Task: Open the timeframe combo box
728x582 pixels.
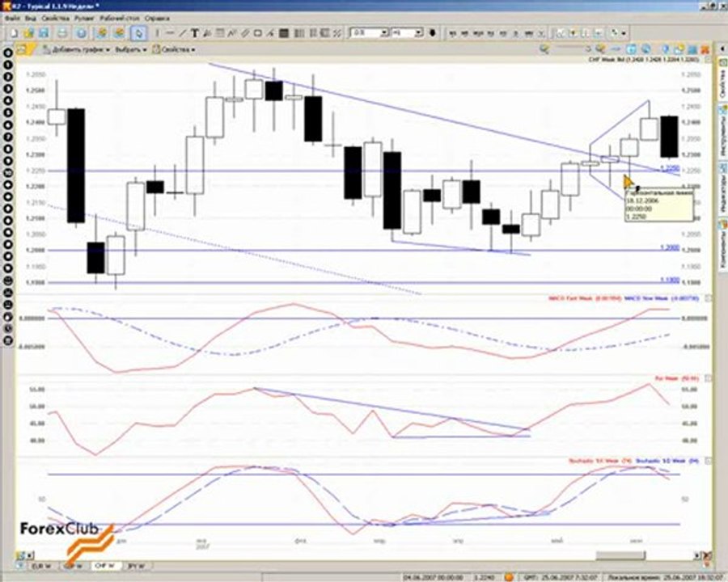Action: pyautogui.click(x=407, y=33)
